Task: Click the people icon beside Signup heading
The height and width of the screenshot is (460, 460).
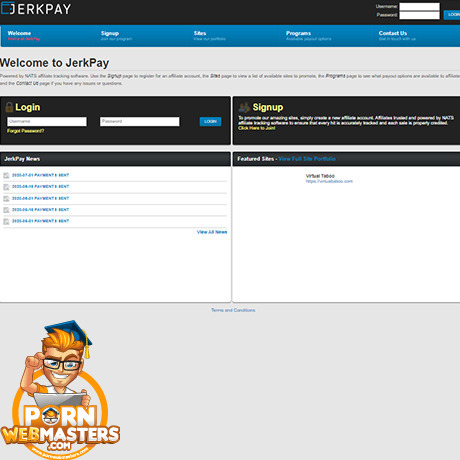Action: 244,107
